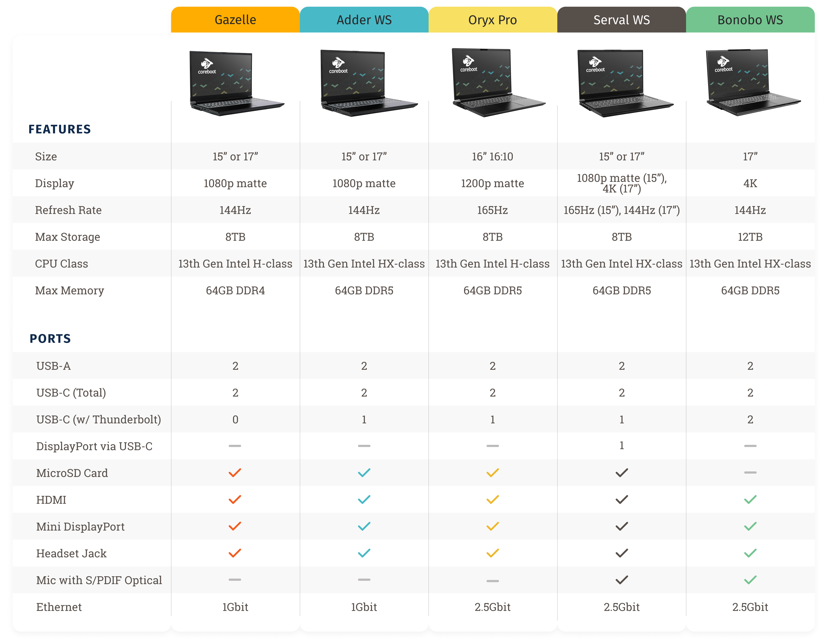Click the Mini DisplayPort checkmark for Adder WS
The width and height of the screenshot is (828, 644).
pos(364,526)
